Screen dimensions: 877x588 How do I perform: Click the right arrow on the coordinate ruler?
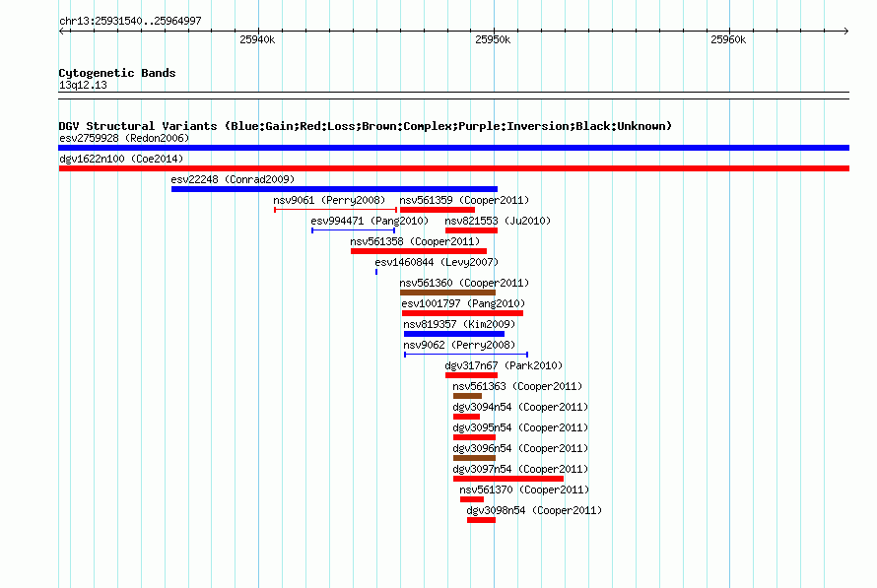point(845,32)
